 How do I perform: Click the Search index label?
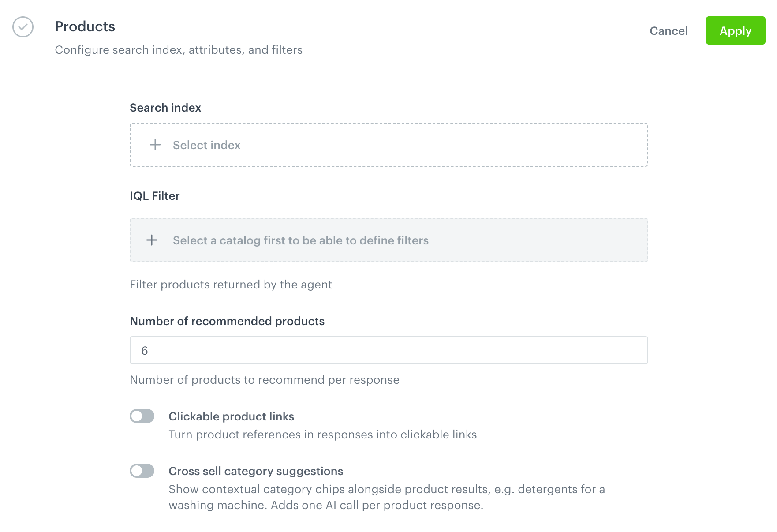coord(165,108)
